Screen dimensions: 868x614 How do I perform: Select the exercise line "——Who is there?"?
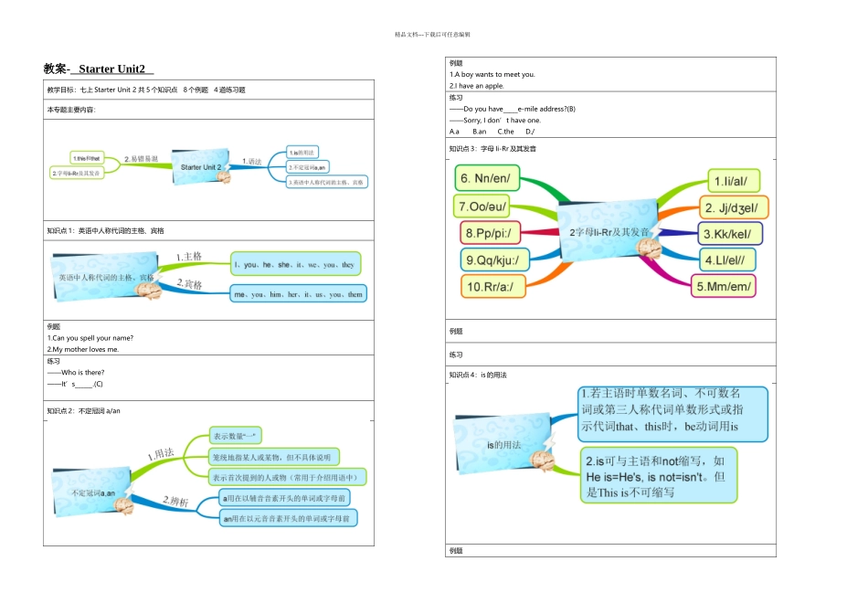[x=76, y=373]
